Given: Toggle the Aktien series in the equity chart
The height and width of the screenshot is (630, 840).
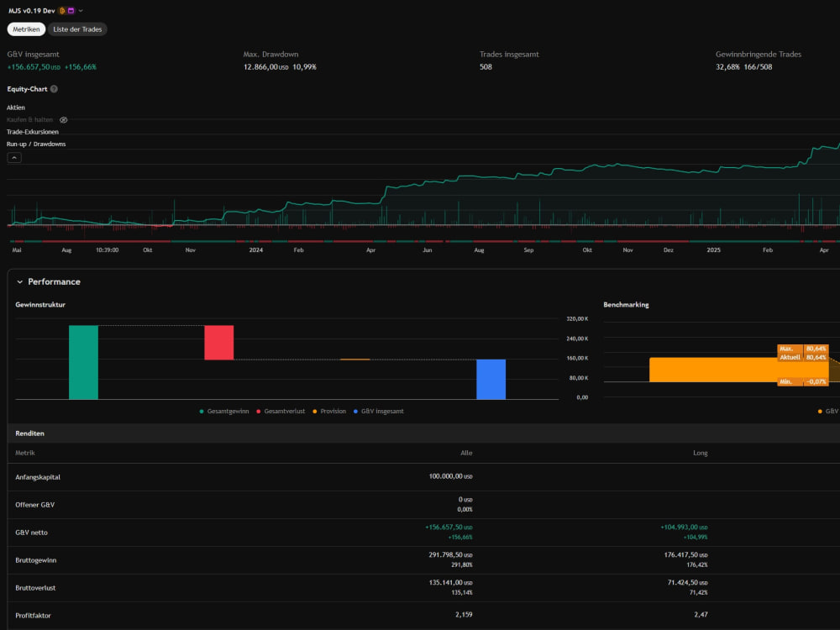Looking at the screenshot, I should (x=16, y=108).
